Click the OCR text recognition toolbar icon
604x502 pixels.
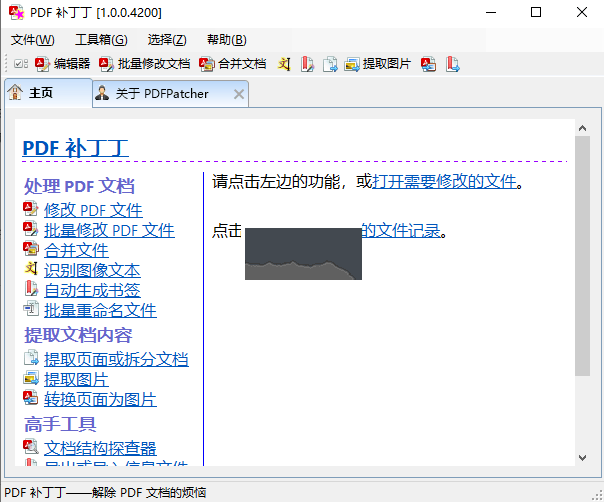coord(284,64)
